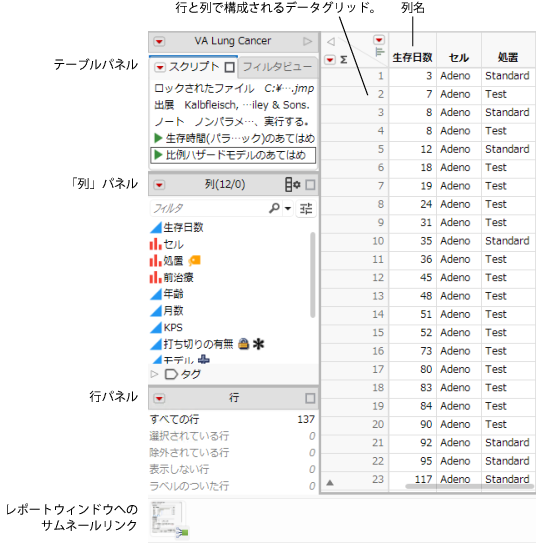Select the 比例ハザードモデルのあてはめ script row
Viewport: 539px width, 544px height.
click(x=233, y=155)
